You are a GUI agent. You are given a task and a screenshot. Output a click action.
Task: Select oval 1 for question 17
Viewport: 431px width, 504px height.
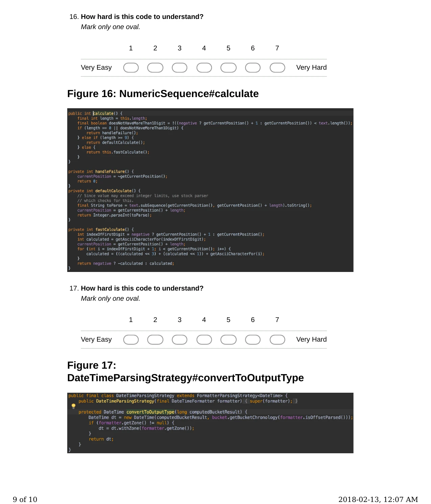tap(131, 340)
